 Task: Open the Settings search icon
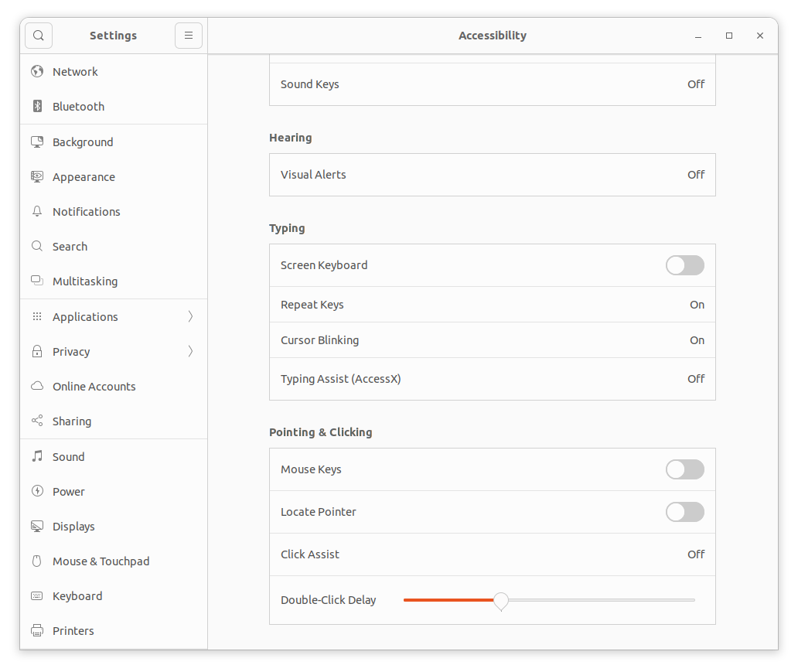[x=39, y=36]
